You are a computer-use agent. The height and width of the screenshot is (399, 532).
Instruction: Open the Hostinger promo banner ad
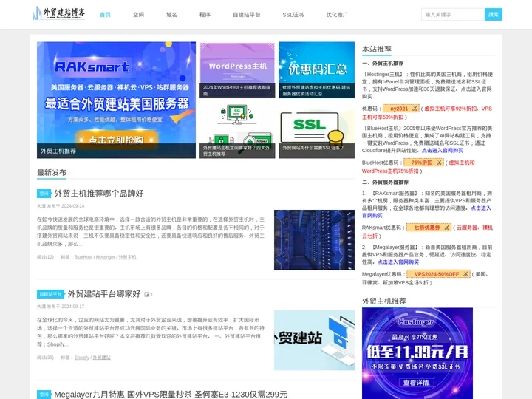point(417,353)
